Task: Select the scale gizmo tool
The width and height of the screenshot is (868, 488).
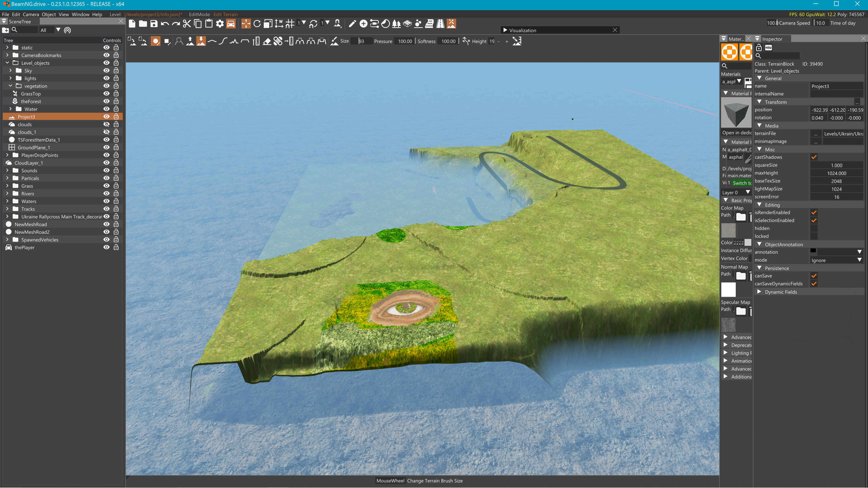Action: (x=268, y=23)
